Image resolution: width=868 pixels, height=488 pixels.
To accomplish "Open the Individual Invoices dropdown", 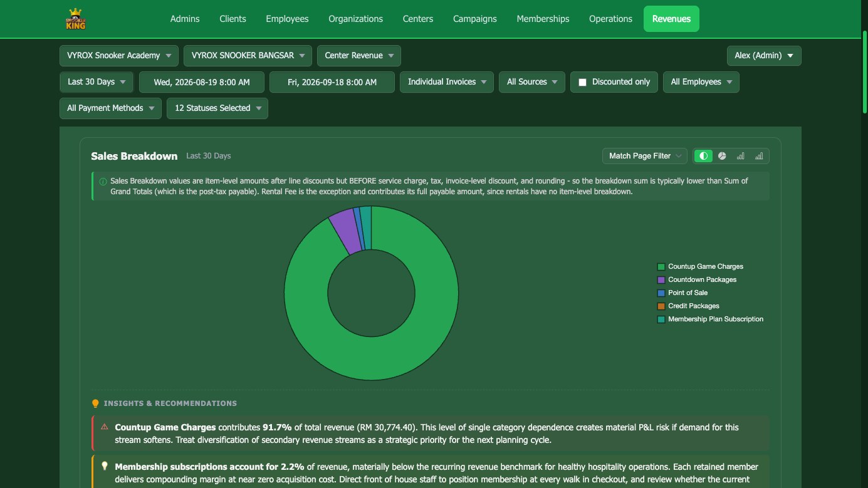I will (x=447, y=82).
